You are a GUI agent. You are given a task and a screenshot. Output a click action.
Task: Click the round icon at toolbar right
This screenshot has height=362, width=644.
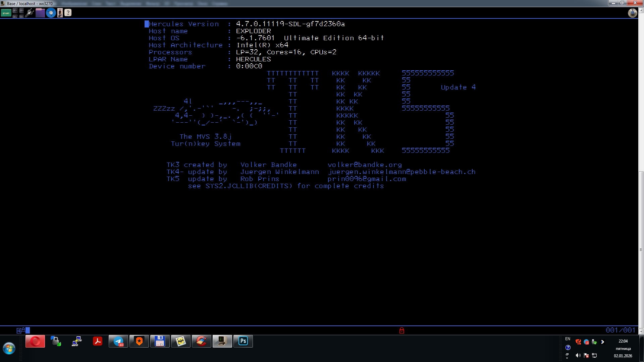(632, 13)
